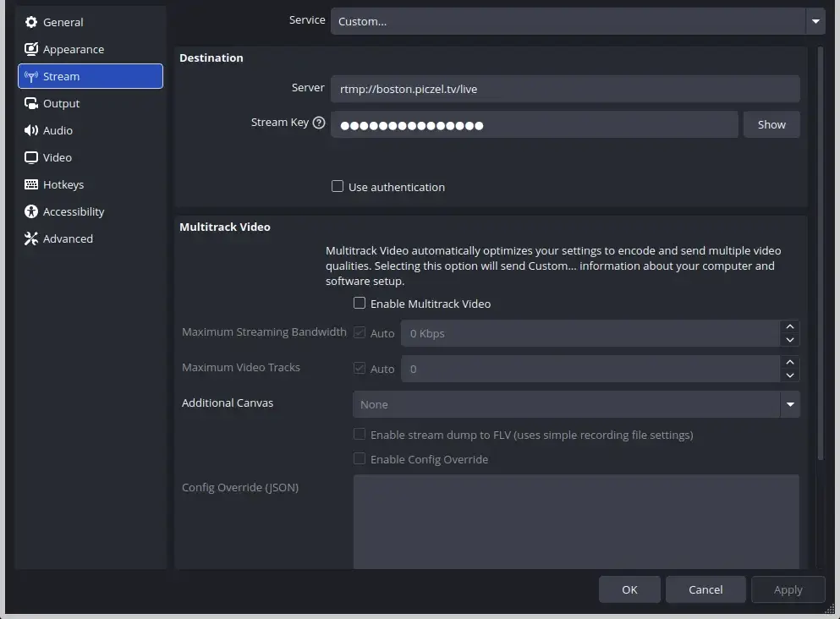Decrease Maximum Video Tracks with down arrow
The image size is (840, 619).
coord(789,375)
